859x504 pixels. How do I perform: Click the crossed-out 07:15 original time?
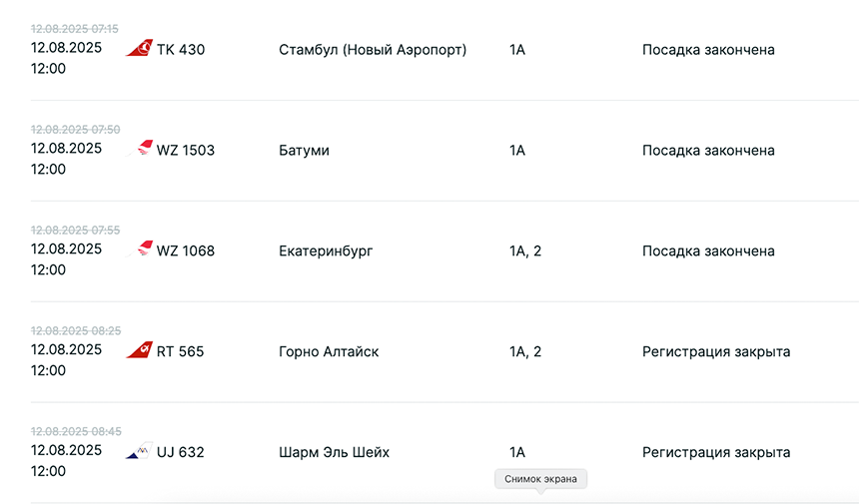pos(75,29)
